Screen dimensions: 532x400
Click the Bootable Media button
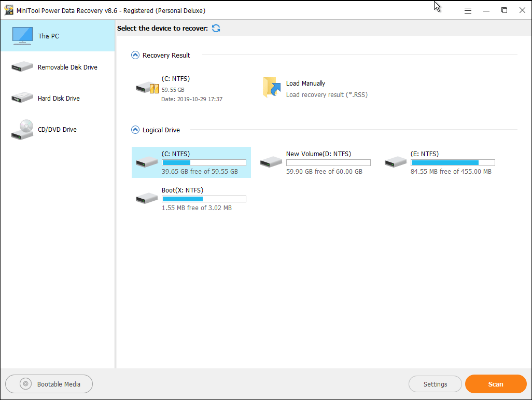pyautogui.click(x=49, y=384)
